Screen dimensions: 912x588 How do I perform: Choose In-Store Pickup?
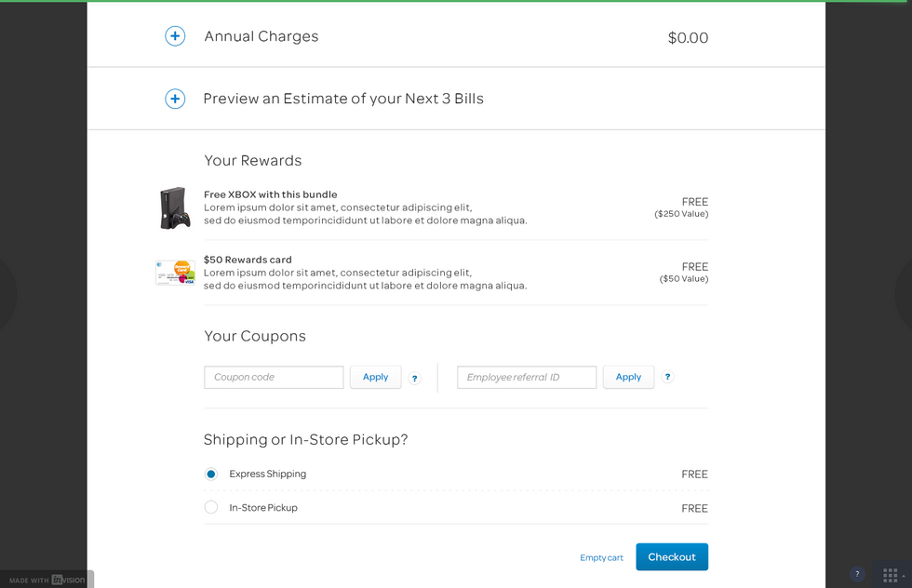pos(210,507)
